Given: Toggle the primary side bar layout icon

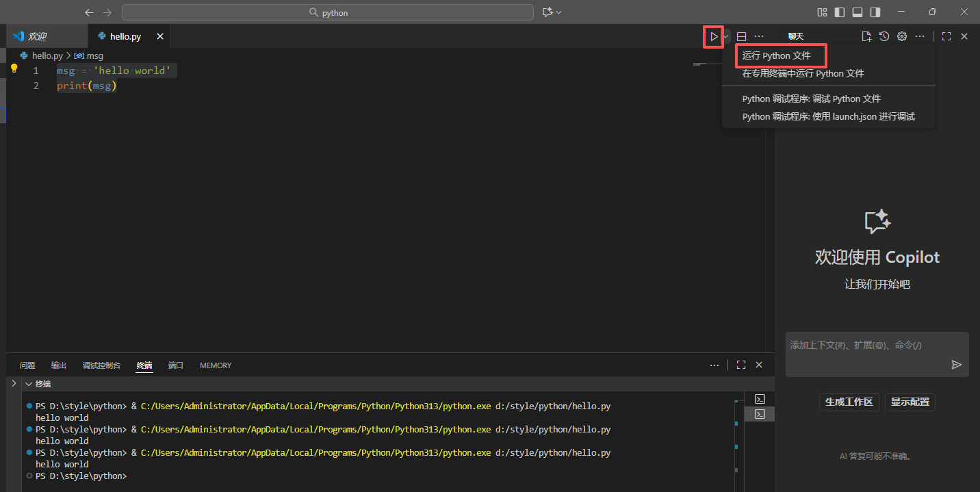Looking at the screenshot, I should 840,12.
